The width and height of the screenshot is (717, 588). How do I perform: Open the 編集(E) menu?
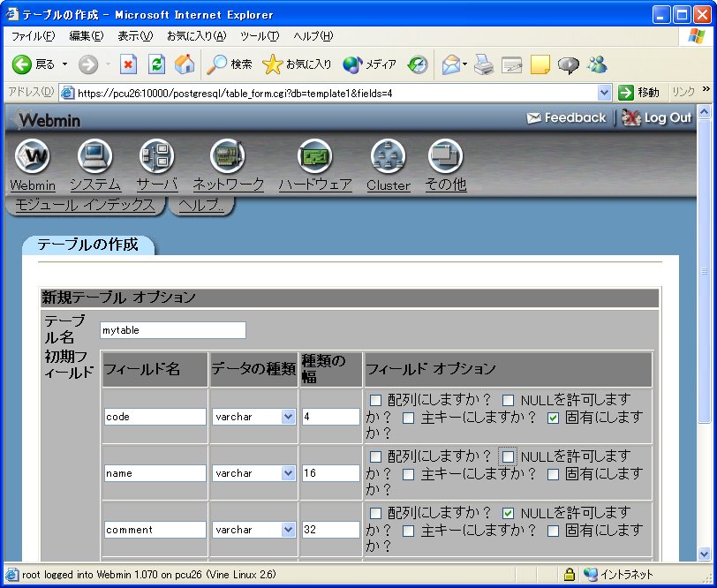(x=86, y=35)
